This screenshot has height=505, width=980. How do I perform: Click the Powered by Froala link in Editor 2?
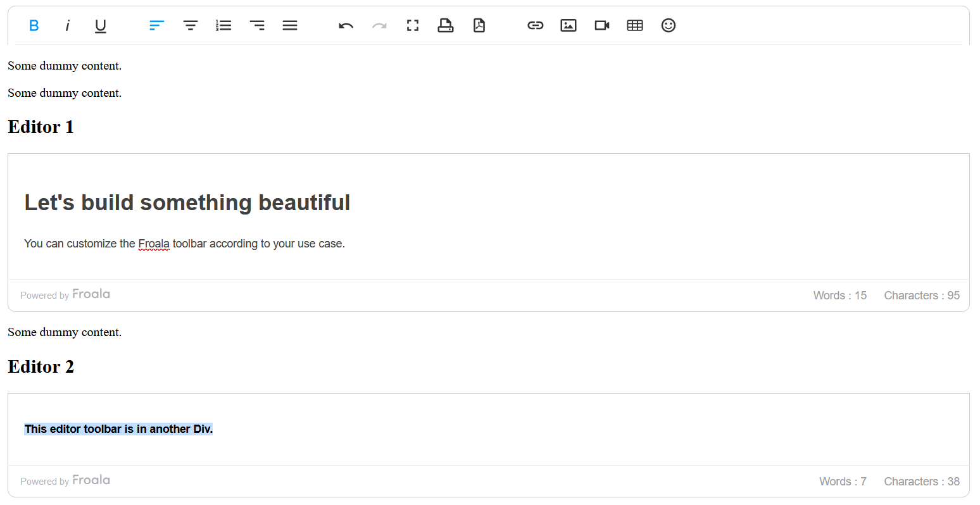[x=65, y=480]
